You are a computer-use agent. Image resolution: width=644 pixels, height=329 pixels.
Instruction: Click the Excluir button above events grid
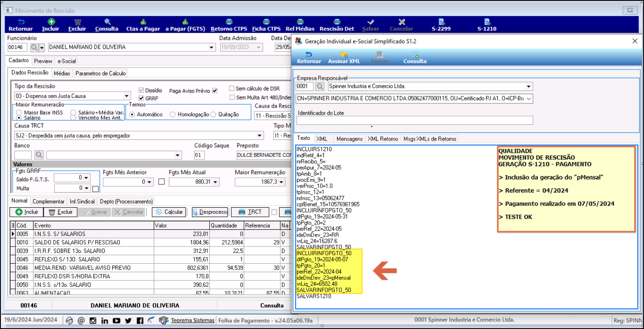point(61,212)
